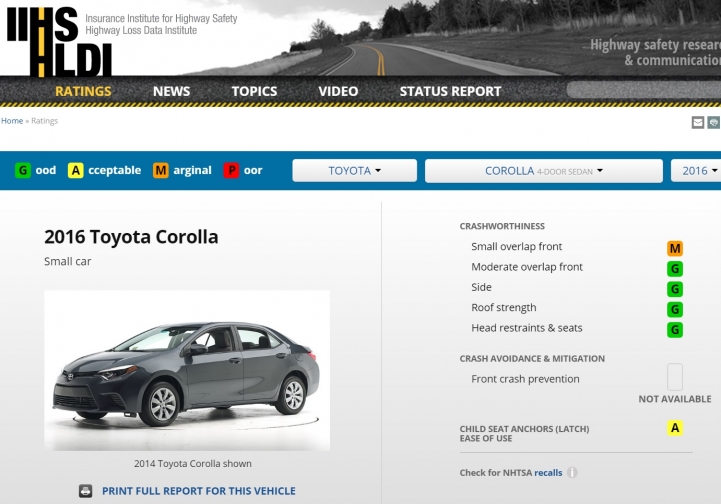
Task: Click the IIHS HLDI logo
Action: click(x=59, y=41)
